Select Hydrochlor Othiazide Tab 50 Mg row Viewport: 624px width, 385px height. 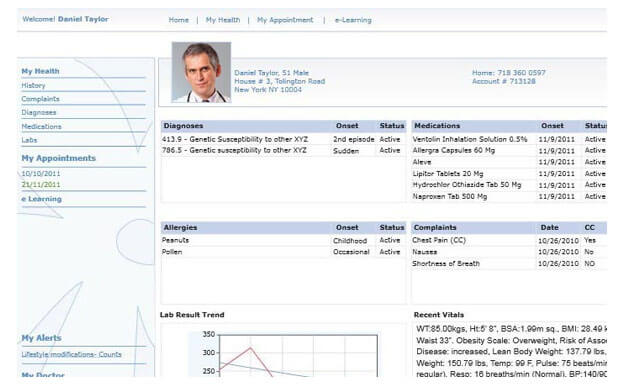click(509, 185)
